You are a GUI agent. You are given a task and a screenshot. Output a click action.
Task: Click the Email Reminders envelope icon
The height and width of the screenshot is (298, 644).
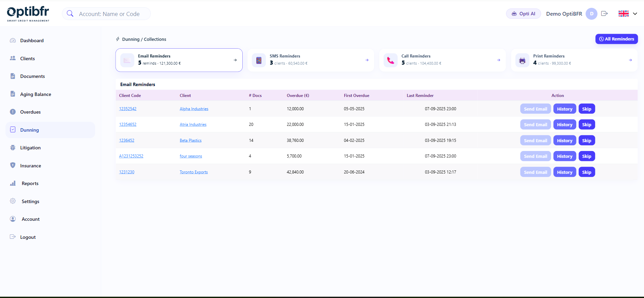coord(127,61)
